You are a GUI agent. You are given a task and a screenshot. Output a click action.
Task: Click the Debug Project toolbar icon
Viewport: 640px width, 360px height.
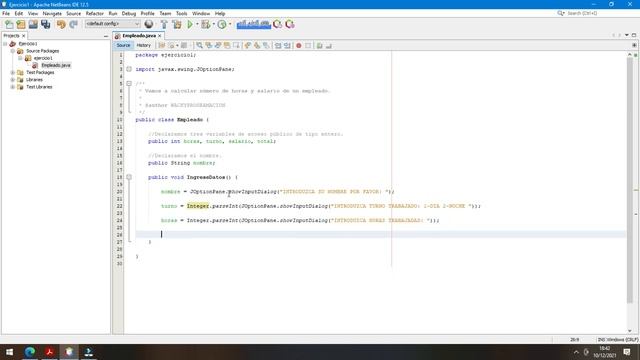tap(206, 24)
